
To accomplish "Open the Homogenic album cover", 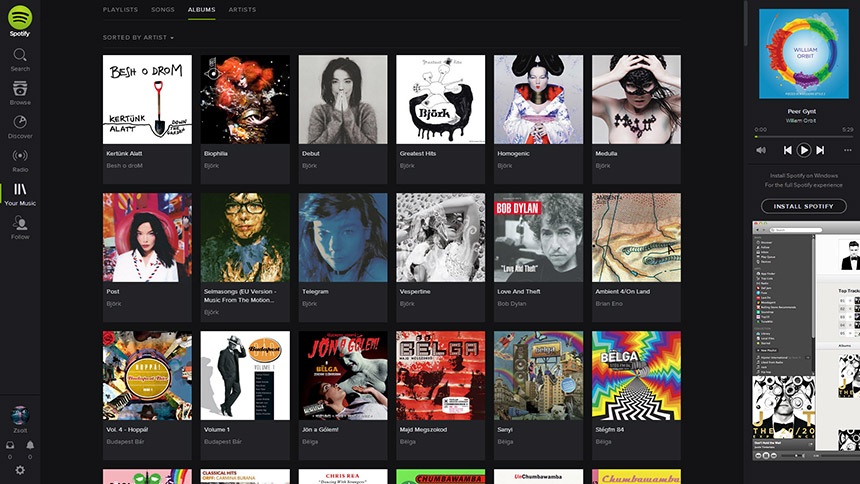I will pos(539,99).
